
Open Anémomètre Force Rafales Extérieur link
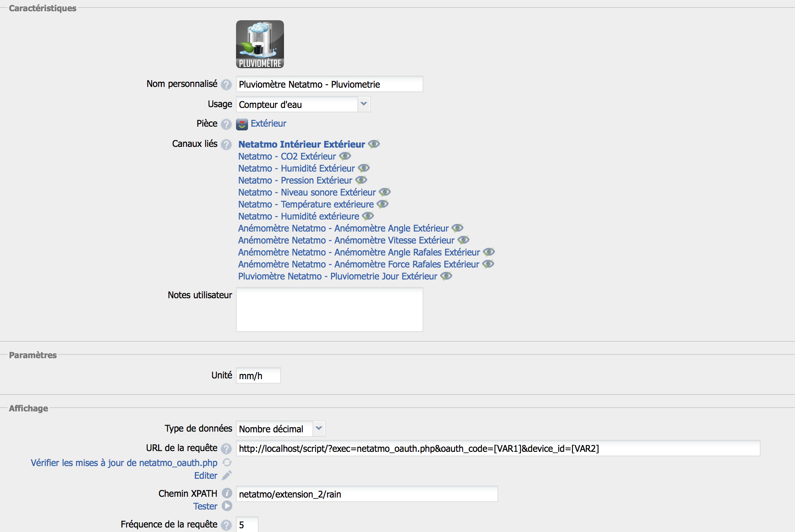pos(359,264)
